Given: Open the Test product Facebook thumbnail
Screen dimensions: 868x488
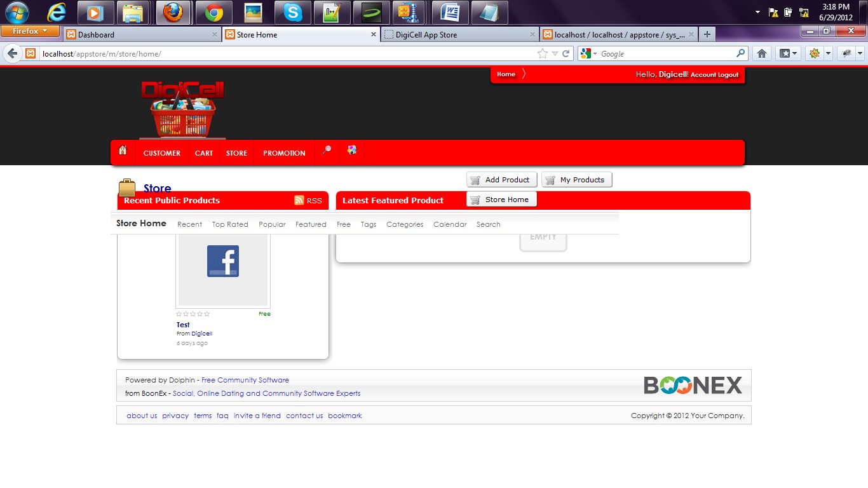Looking at the screenshot, I should click(x=223, y=262).
